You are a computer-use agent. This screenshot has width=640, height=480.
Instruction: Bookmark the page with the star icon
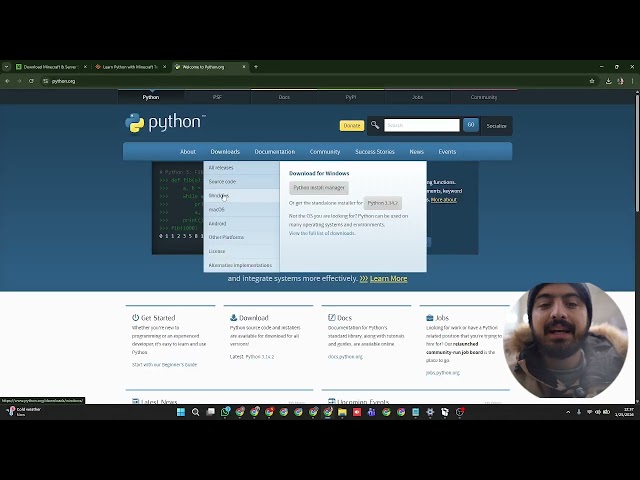(x=592, y=81)
